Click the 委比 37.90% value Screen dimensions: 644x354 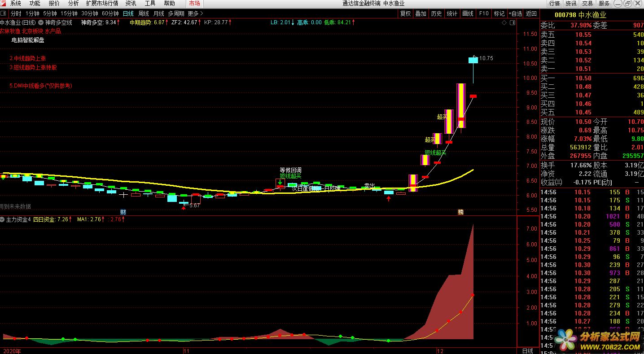pos(581,26)
